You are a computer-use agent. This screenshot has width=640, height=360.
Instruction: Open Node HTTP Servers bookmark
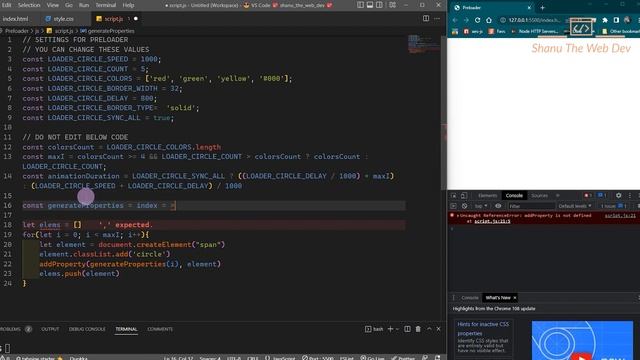pos(535,31)
